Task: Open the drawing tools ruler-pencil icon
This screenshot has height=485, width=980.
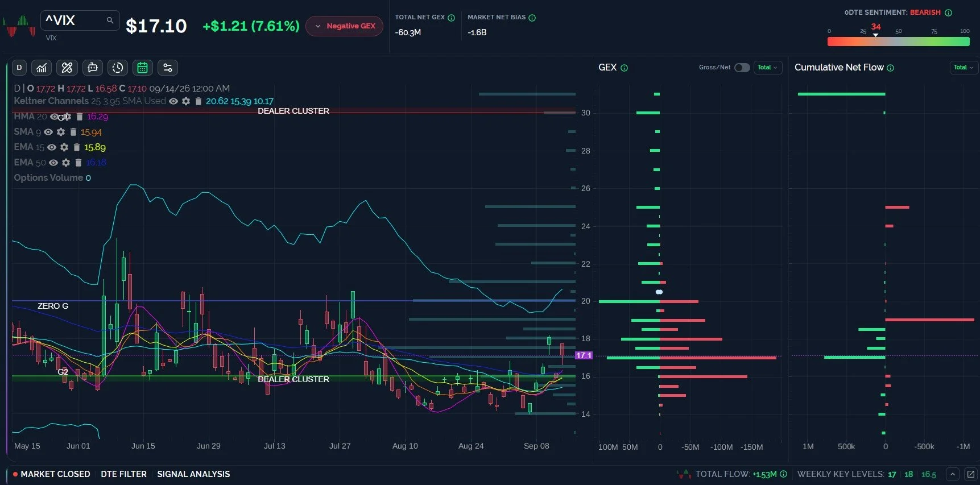Action: point(67,68)
